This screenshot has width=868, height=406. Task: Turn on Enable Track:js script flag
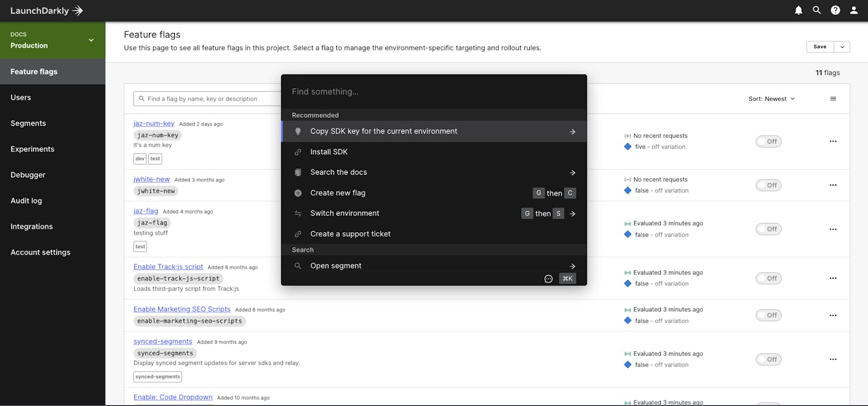(x=769, y=278)
